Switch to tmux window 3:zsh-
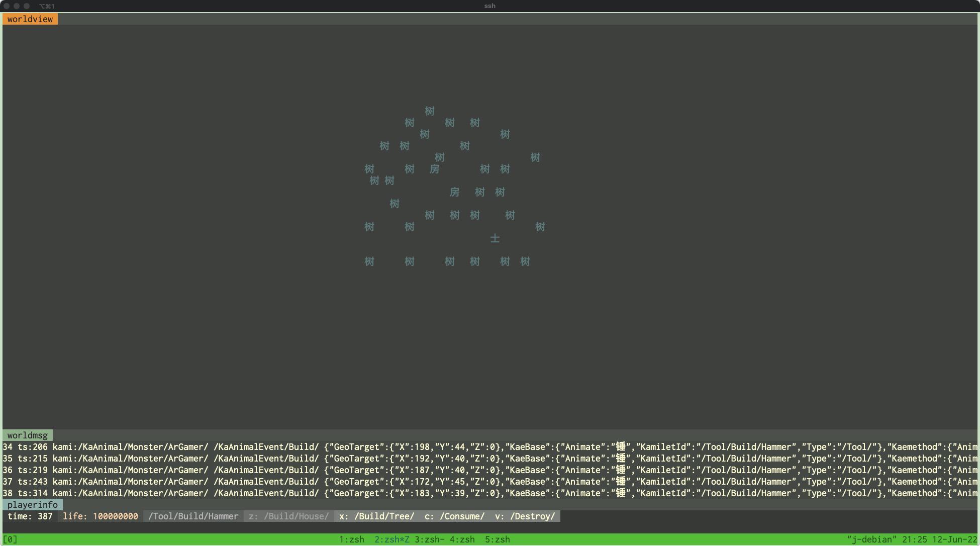Screen dimensions: 980x546 pyautogui.click(x=429, y=539)
